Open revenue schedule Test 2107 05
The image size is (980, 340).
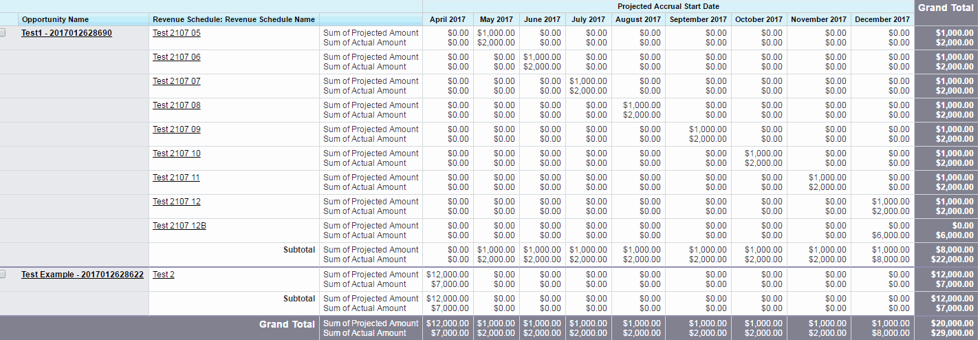point(177,33)
